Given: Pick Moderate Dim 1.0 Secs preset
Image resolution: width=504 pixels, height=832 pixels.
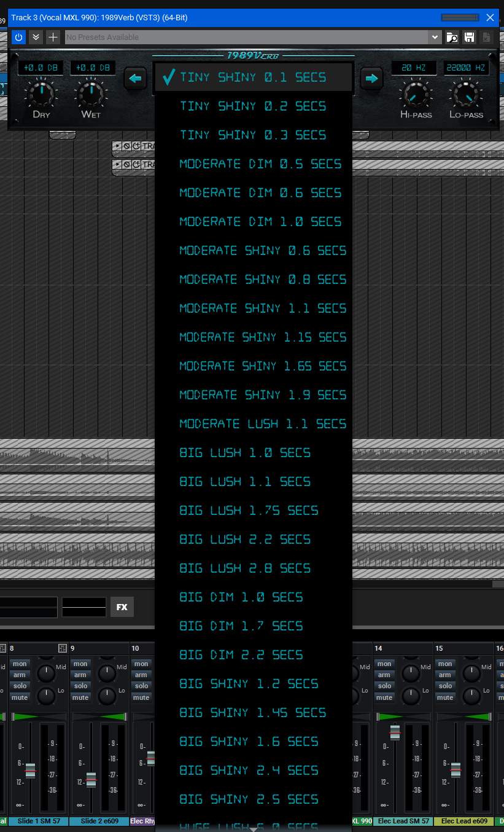Looking at the screenshot, I should [x=254, y=222].
